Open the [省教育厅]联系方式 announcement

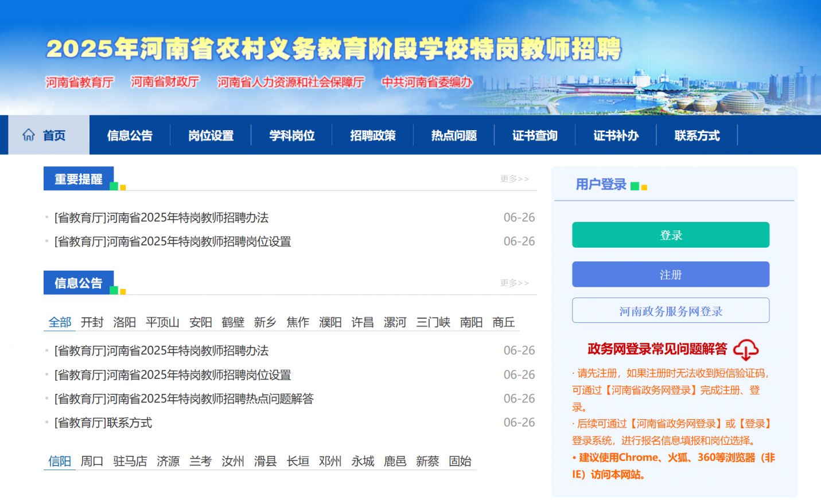coord(103,423)
